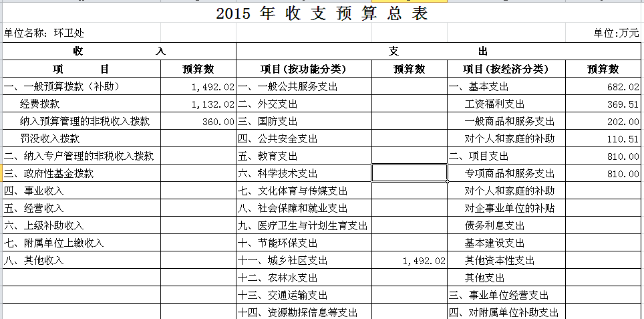Click the title cell "2015年收支预算总表"
The width and height of the screenshot is (644, 319).
pos(321,14)
